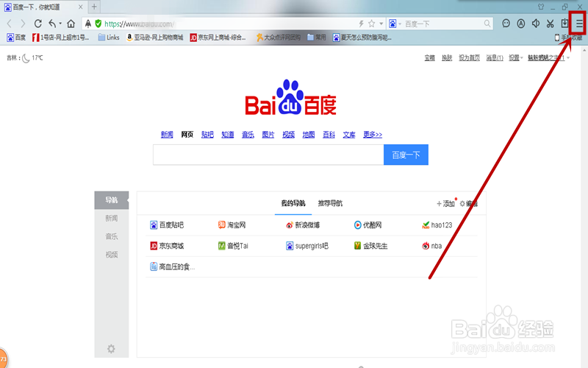The image size is (588, 368).
Task: Expand the search engine selector dropdown
Action: click(400, 24)
